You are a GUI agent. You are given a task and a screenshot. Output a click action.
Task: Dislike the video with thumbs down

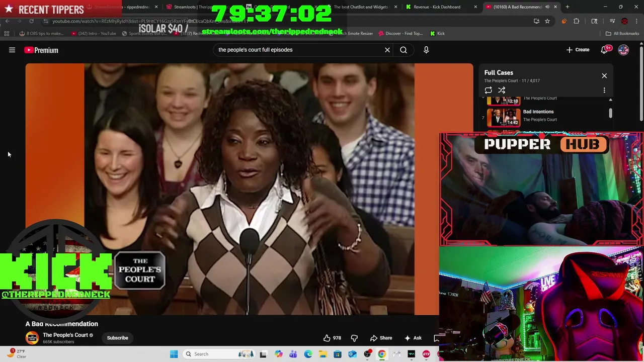point(354,338)
